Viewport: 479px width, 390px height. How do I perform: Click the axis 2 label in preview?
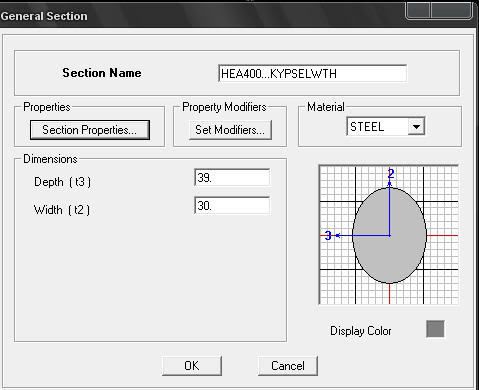click(x=391, y=173)
